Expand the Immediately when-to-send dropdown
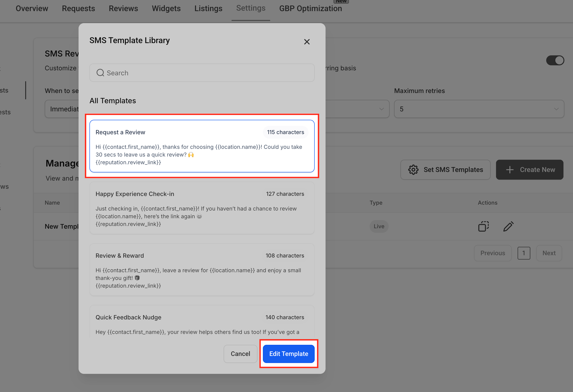This screenshot has width=573, height=392. pos(64,109)
